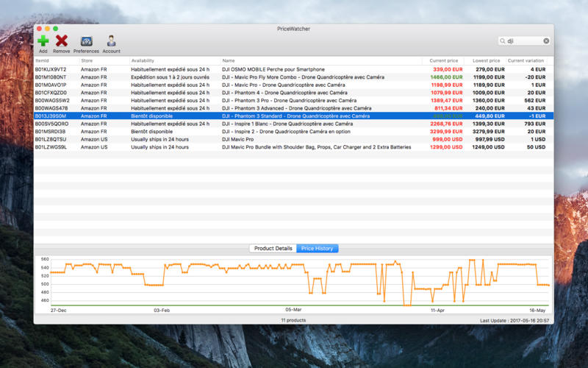Click the 793 EUR variation value

click(535, 124)
